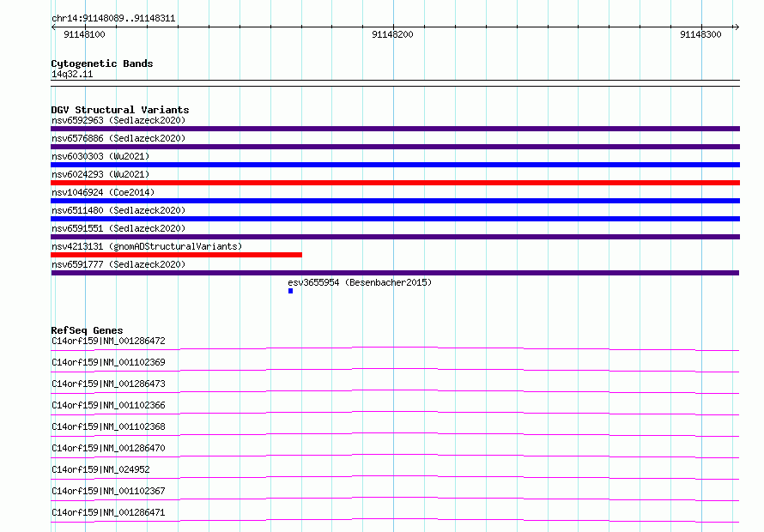The height and width of the screenshot is (532, 764).
Task: Click the 91148300 ruler position
Action: (x=700, y=34)
